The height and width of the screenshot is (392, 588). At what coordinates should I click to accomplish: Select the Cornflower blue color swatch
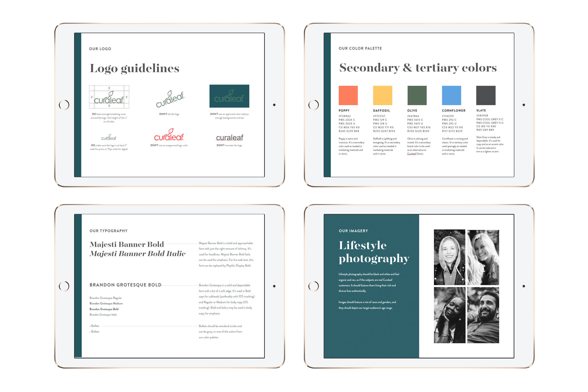452,95
